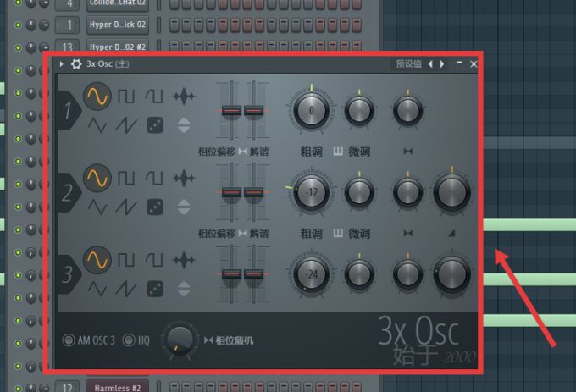Click invert arrows icon for oscillator 3
576x392 pixels.
click(x=184, y=290)
